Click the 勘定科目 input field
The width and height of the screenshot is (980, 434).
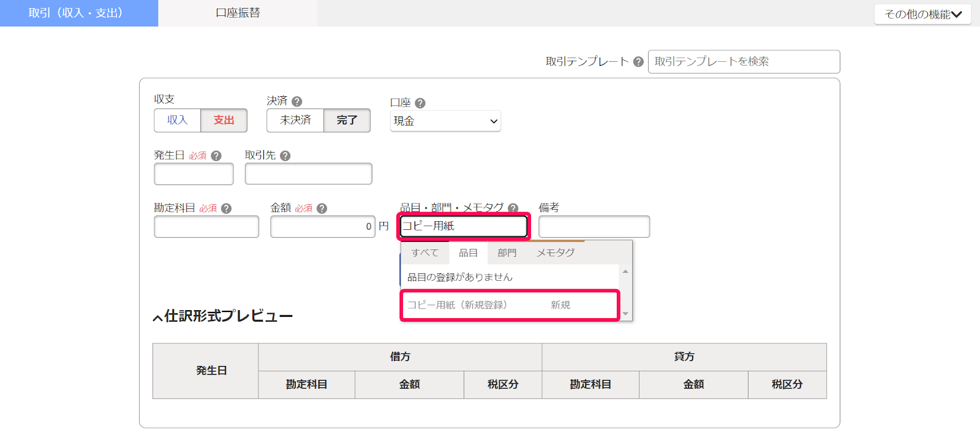pos(206,227)
